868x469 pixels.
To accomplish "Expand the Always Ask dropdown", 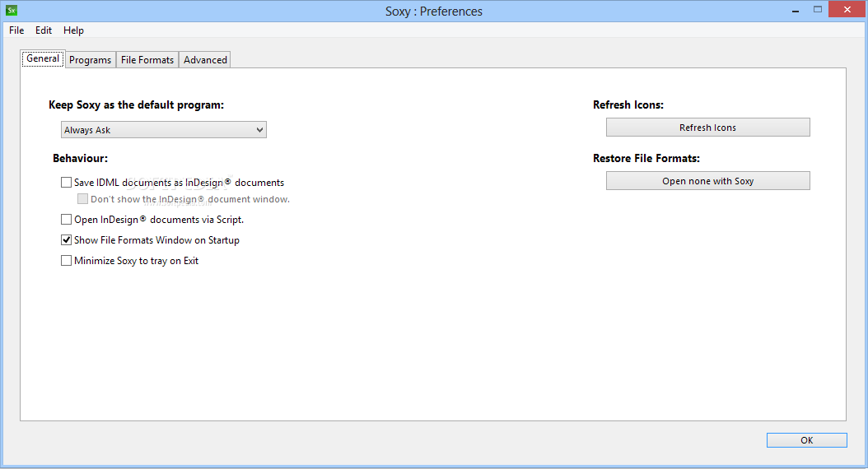I will 163,130.
